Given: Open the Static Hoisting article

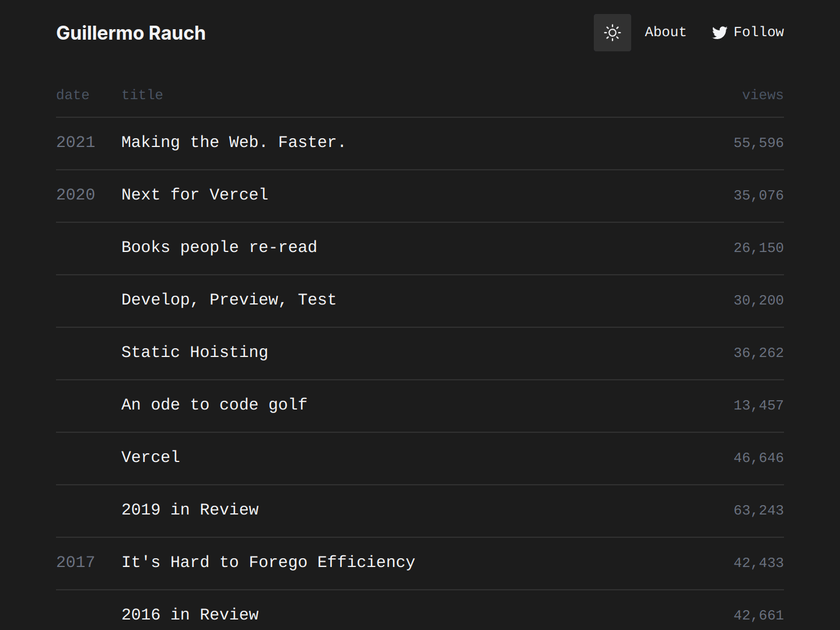Looking at the screenshot, I should 195,352.
